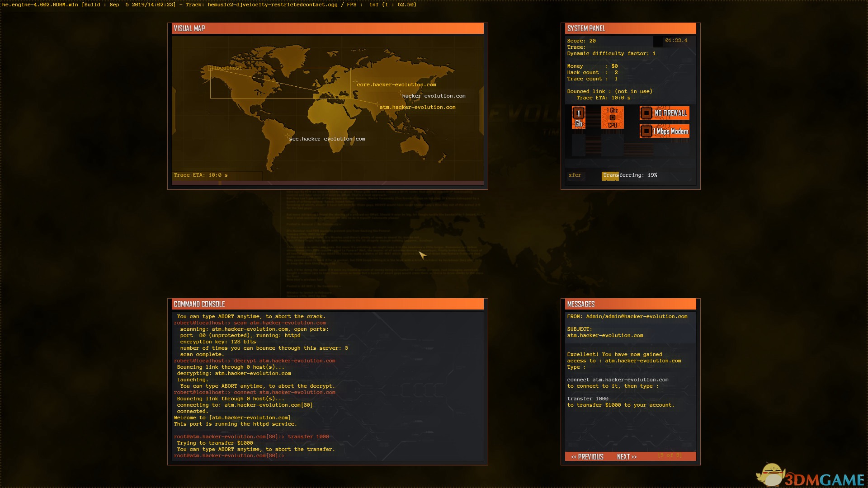Click the 1 Gb memory chip icon
The height and width of the screenshot is (488, 868).
coord(578,118)
